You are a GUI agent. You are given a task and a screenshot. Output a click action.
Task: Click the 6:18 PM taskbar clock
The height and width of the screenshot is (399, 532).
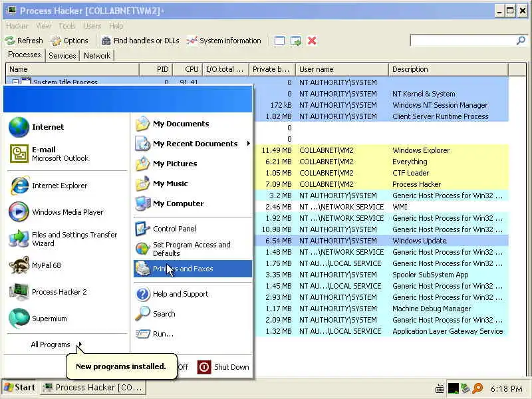[x=507, y=388]
